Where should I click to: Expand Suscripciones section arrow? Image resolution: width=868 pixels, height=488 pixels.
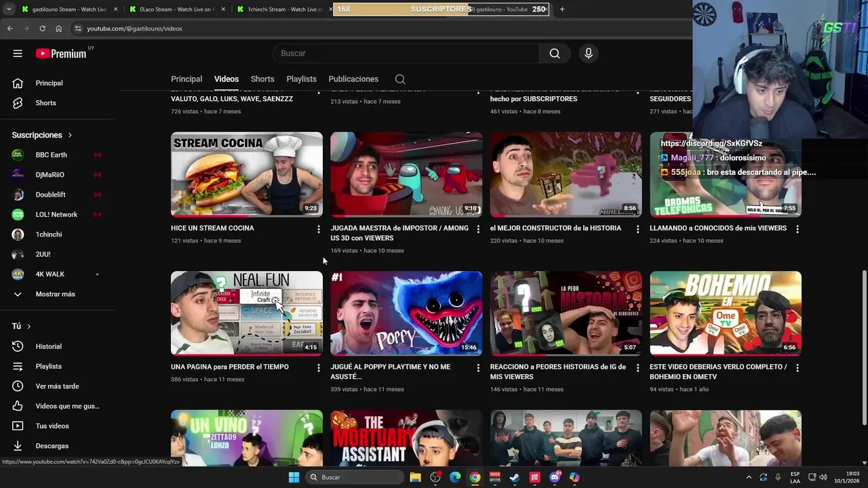coord(69,136)
